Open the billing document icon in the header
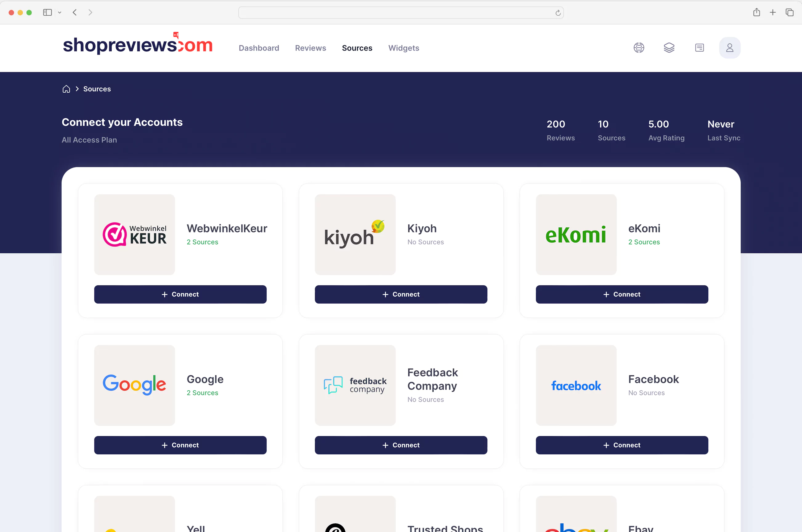Viewport: 802px width, 532px height. [699, 47]
